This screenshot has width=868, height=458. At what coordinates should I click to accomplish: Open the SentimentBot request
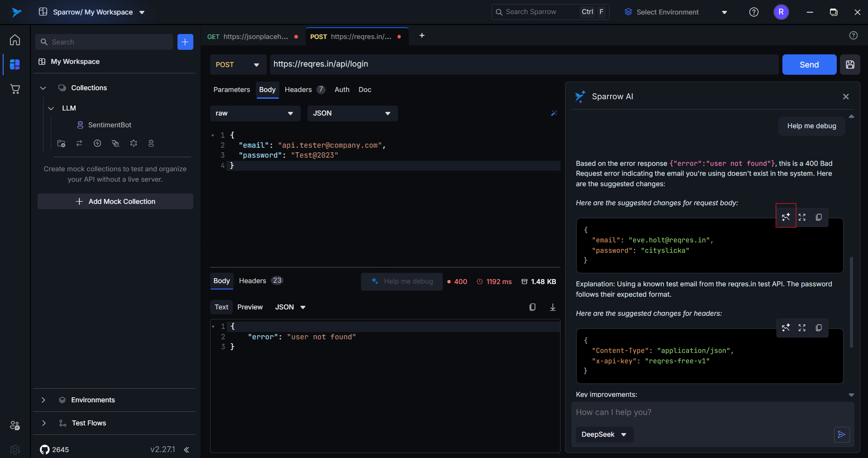tap(110, 125)
